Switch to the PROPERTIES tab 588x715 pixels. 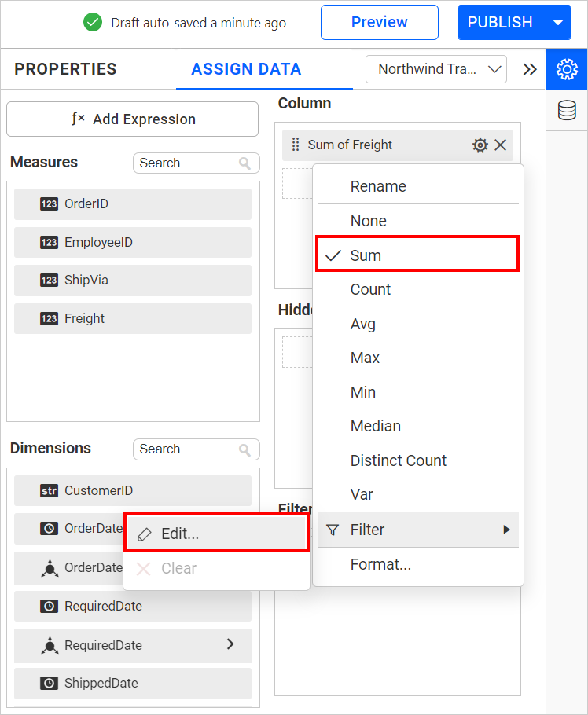(x=65, y=69)
